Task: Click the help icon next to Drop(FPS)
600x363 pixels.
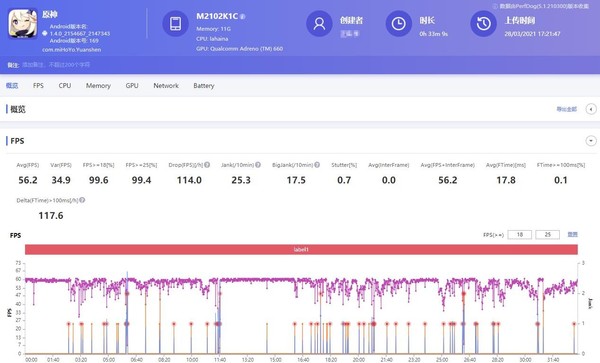Action: (x=207, y=165)
